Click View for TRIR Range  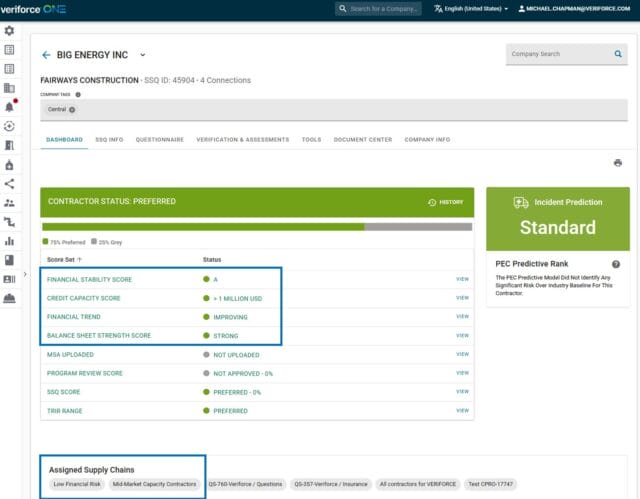[462, 410]
